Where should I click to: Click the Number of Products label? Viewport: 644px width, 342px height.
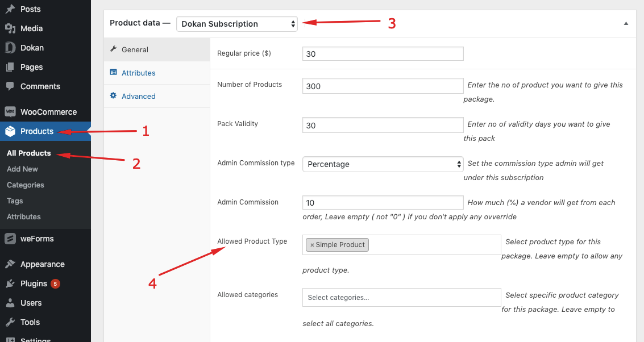(250, 85)
